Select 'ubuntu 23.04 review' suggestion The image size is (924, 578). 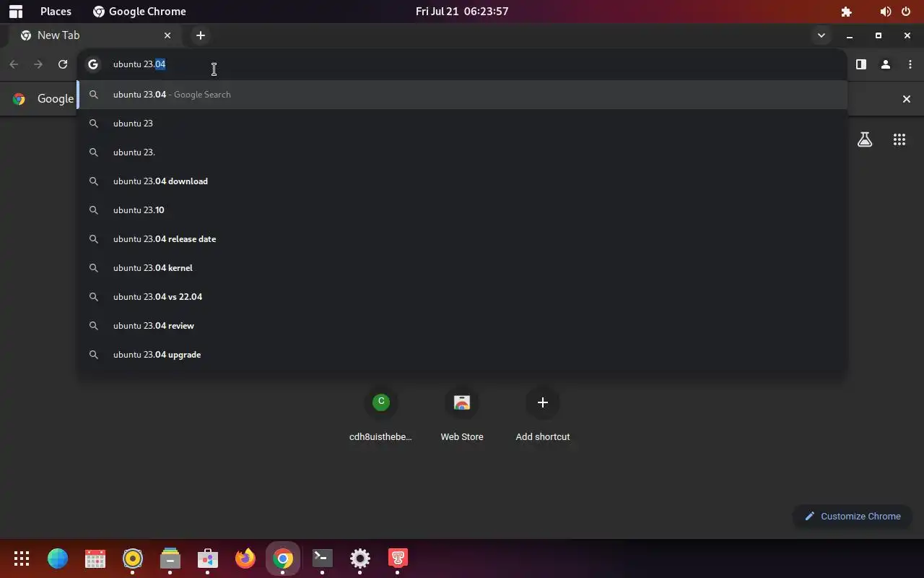(462, 326)
